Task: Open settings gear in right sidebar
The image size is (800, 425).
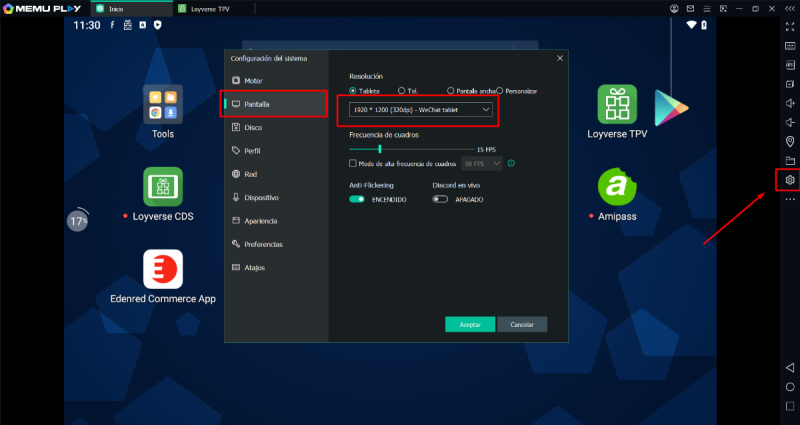Action: tap(789, 180)
